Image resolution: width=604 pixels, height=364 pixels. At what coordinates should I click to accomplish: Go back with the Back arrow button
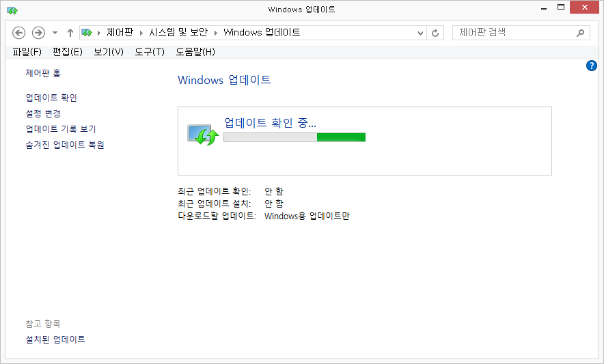pos(19,33)
